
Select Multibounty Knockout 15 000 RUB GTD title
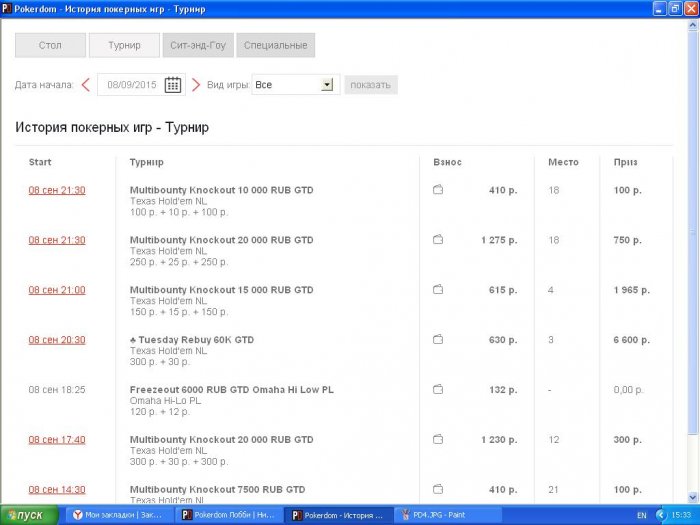(221, 290)
